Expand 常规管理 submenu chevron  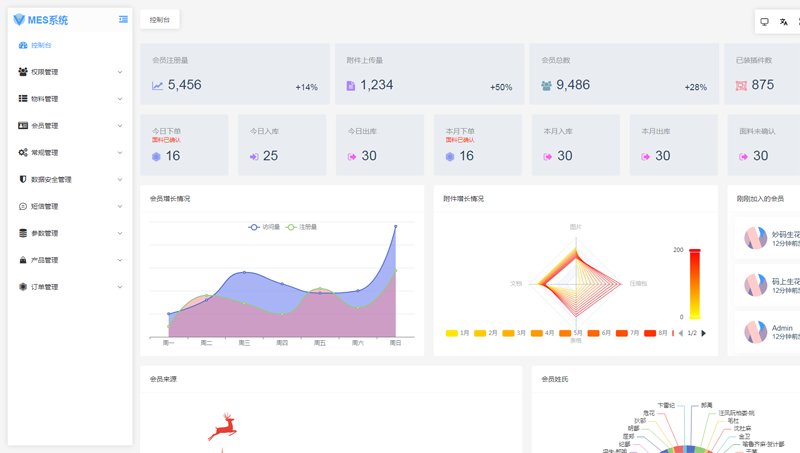120,153
